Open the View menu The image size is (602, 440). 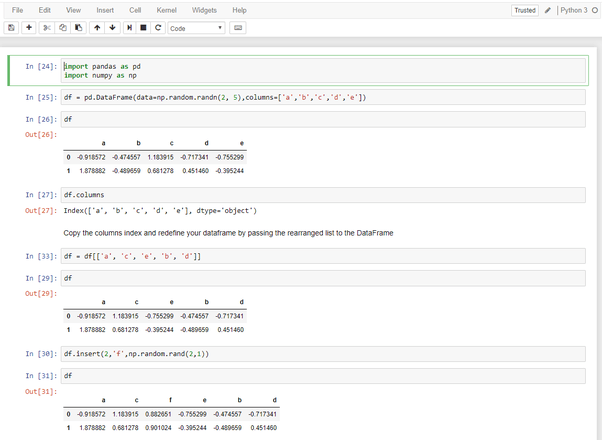(73, 10)
